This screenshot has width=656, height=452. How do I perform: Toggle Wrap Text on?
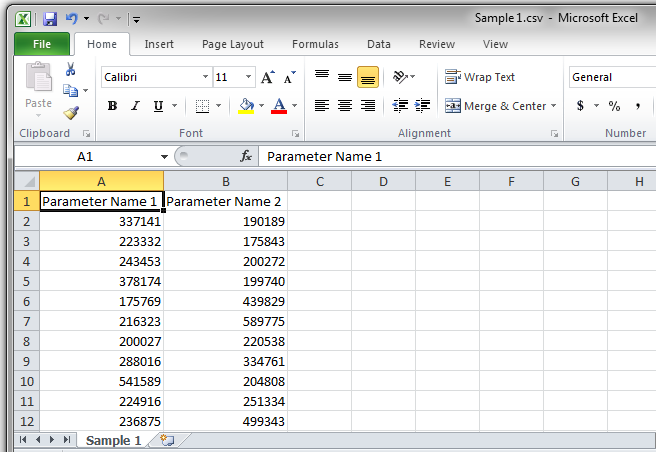[x=480, y=77]
